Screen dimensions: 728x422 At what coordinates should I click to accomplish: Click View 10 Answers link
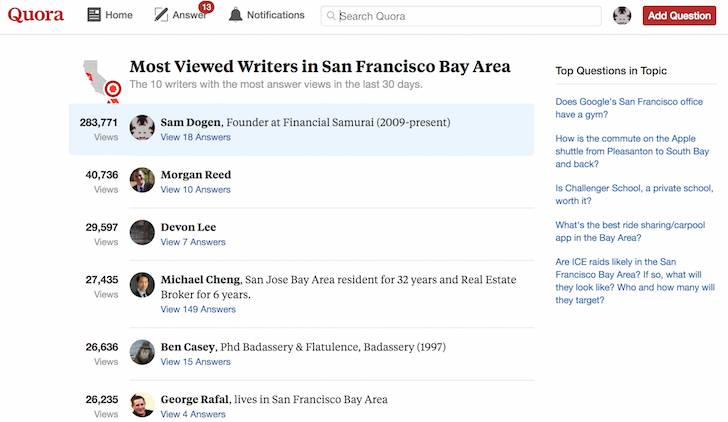tap(195, 190)
